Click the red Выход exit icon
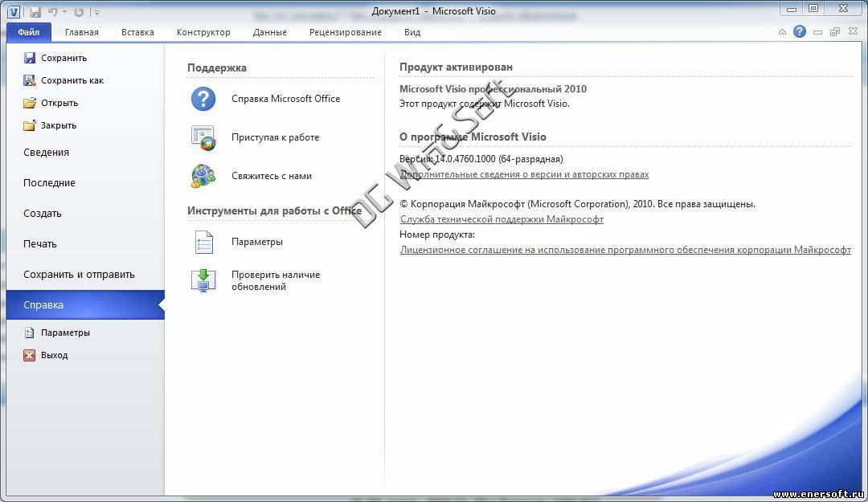The height and width of the screenshot is (502, 868). pos(30,355)
